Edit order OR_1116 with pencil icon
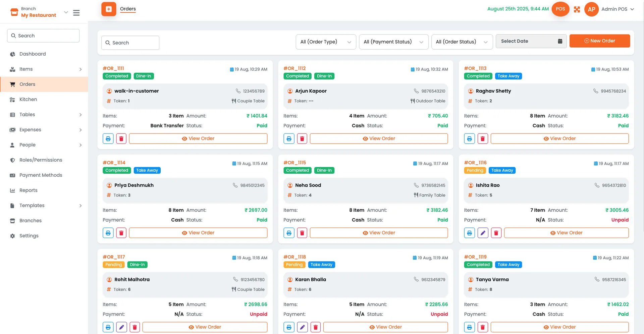 [483, 232]
